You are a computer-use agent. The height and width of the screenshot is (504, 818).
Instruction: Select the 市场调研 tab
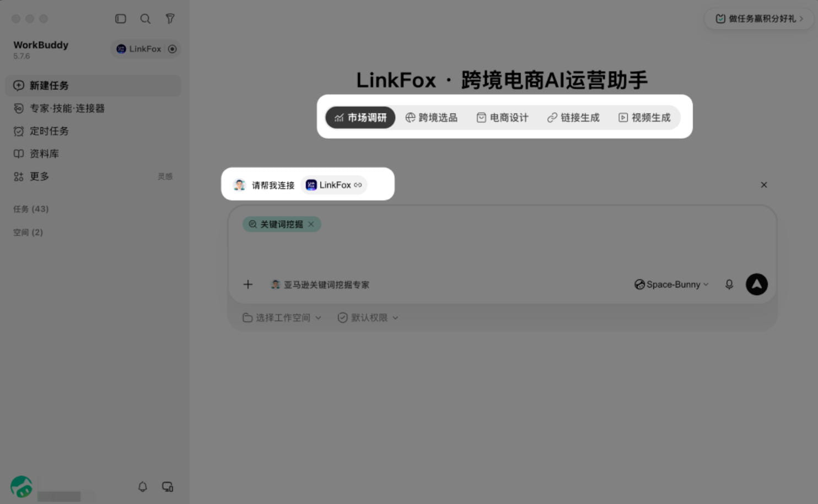360,117
